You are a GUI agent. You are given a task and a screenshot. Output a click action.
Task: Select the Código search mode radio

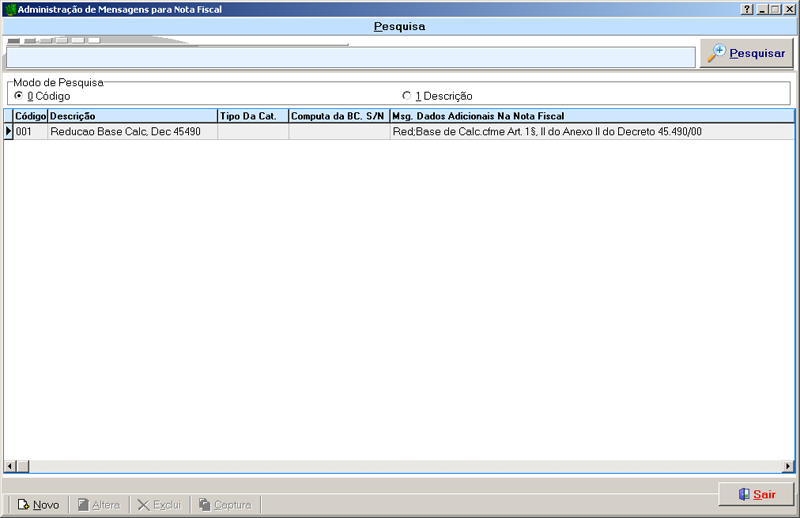[x=18, y=96]
